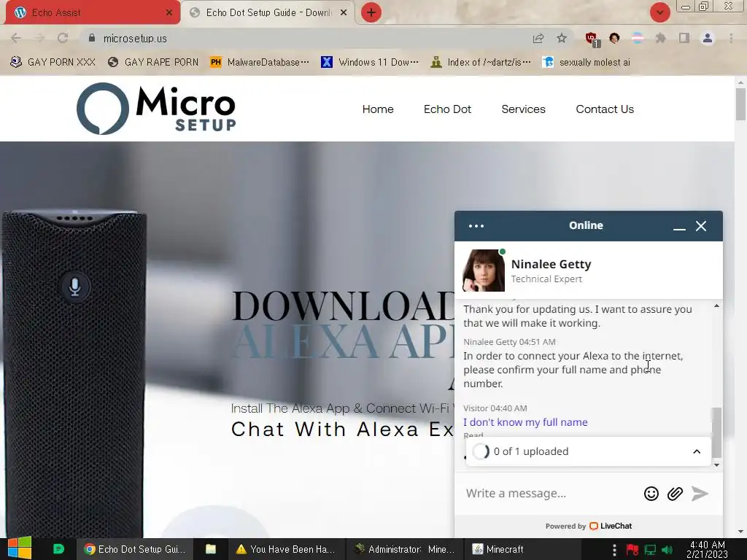747x560 pixels.
Task: Open the Windows 11 Dow bookmark
Action: click(370, 63)
